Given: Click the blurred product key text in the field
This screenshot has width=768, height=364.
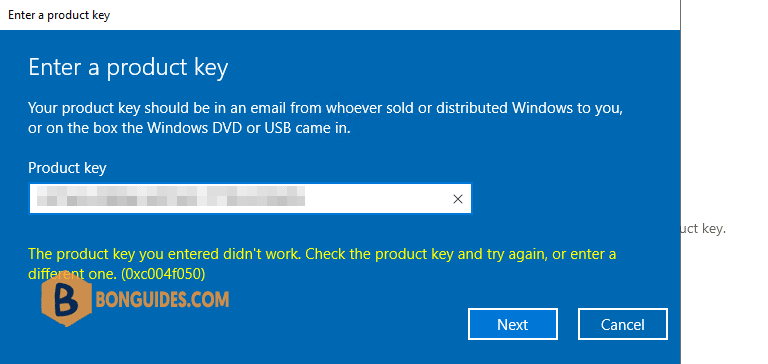Looking at the screenshot, I should pos(170,195).
